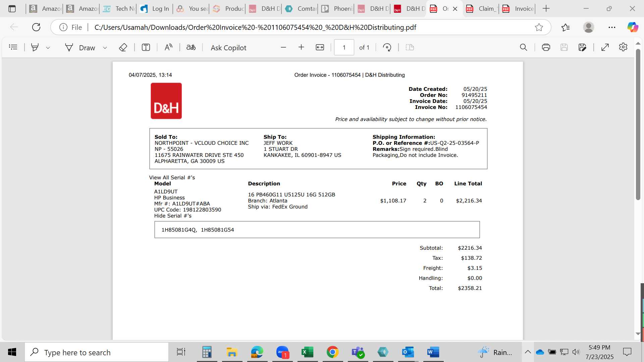Expand Draw tool options dropdown arrow
The height and width of the screenshot is (362, 644).
coord(105,48)
